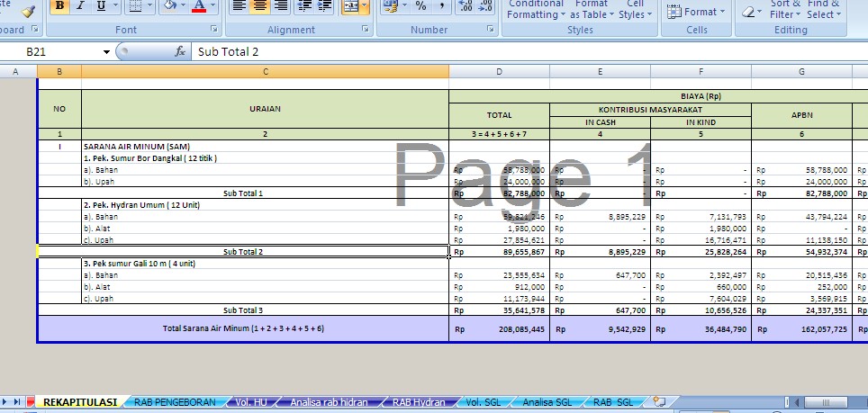This screenshot has width=868, height=413.
Task: Toggle Italic formatting
Action: (x=80, y=6)
